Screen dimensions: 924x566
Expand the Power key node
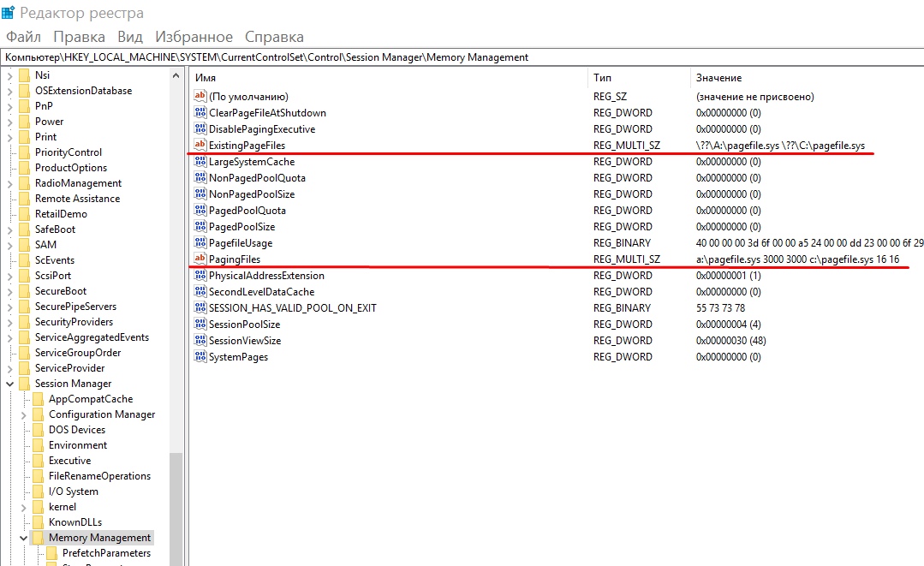coord(10,122)
